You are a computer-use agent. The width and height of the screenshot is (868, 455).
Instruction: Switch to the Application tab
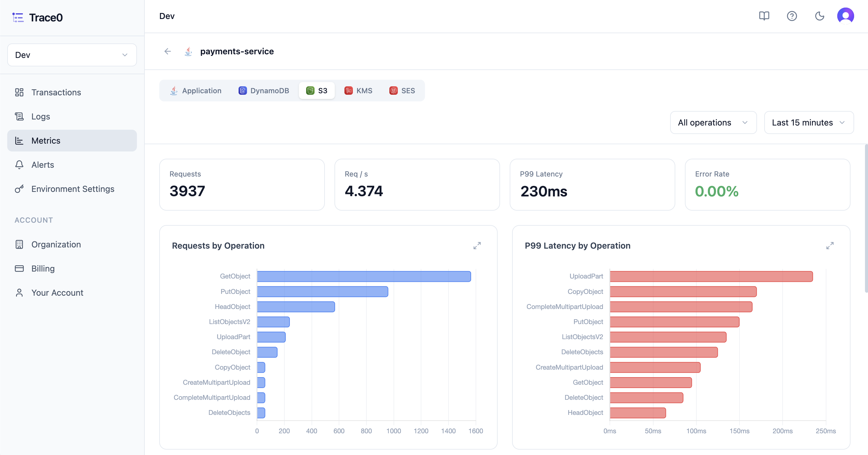tap(195, 91)
